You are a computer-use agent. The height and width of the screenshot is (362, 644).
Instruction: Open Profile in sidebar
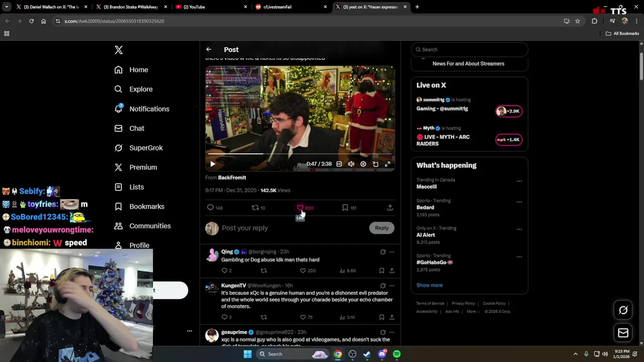pyautogui.click(x=132, y=245)
